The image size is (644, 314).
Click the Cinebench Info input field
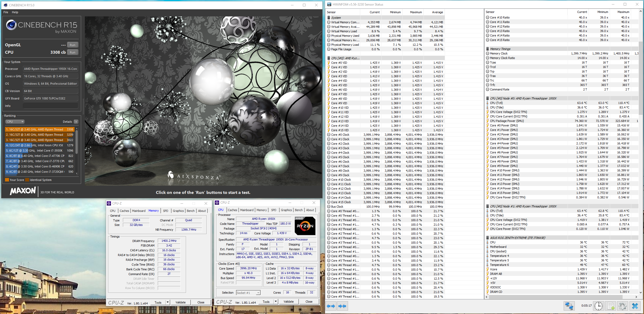(50, 106)
